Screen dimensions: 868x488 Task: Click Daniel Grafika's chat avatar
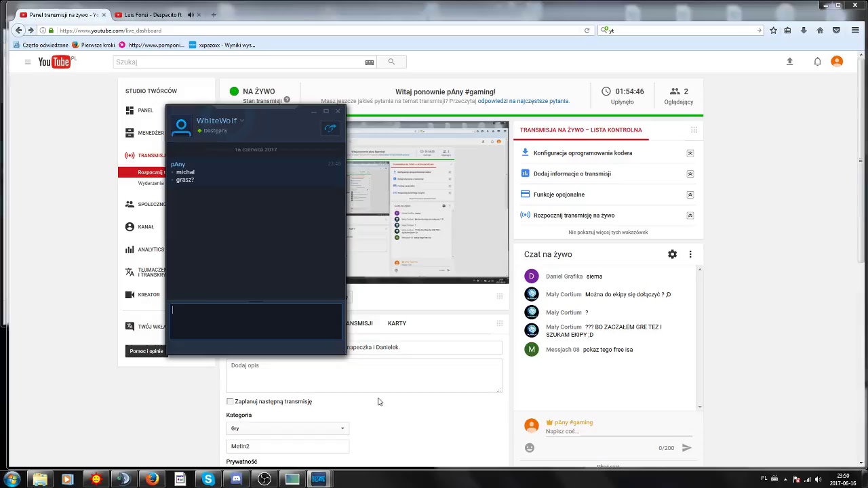[x=532, y=276]
